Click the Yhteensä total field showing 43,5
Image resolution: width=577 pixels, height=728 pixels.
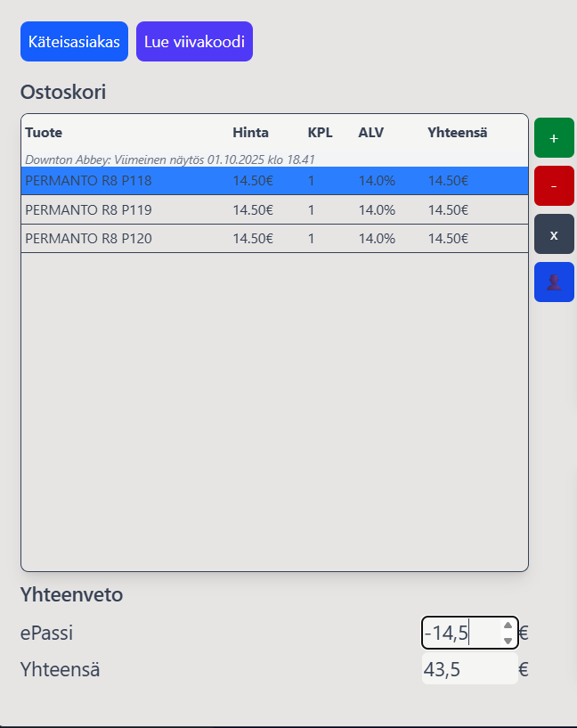click(x=468, y=669)
